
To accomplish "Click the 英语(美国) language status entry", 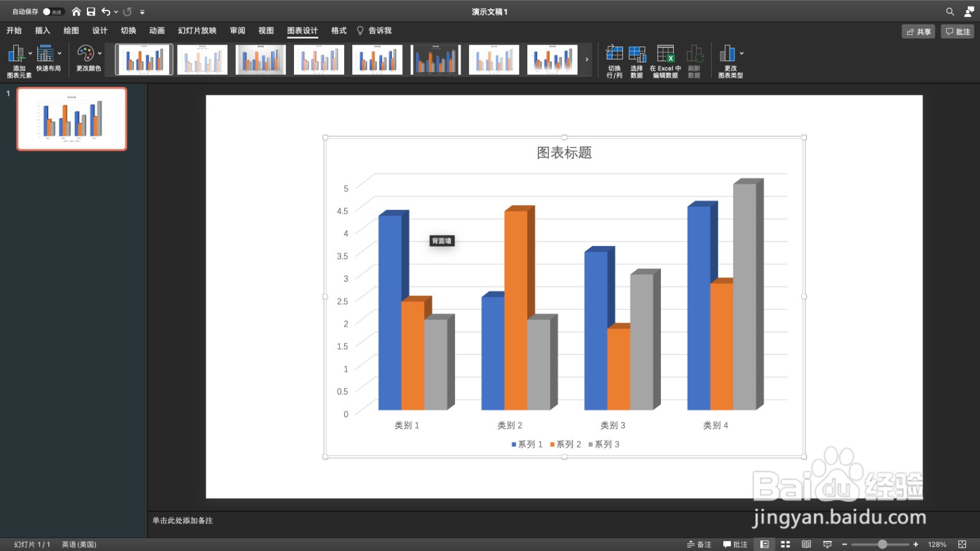I will [79, 544].
